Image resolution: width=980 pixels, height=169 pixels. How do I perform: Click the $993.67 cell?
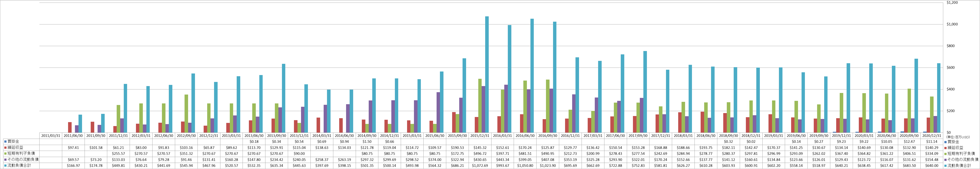pyautogui.click(x=503, y=166)
